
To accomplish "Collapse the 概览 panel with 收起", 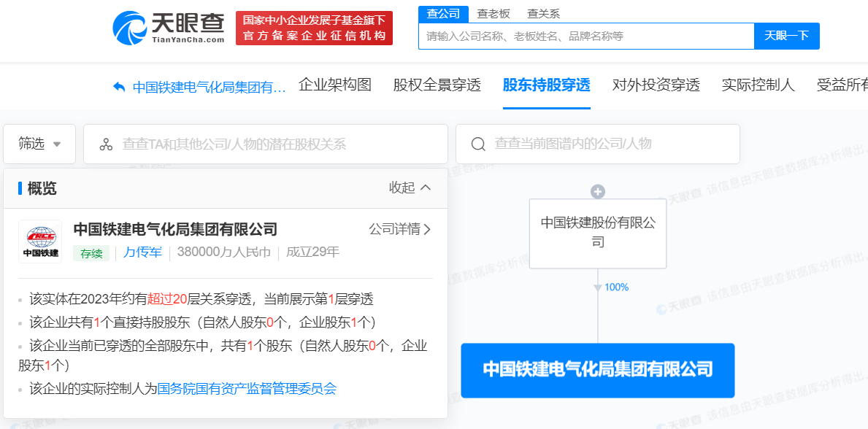I will click(410, 188).
